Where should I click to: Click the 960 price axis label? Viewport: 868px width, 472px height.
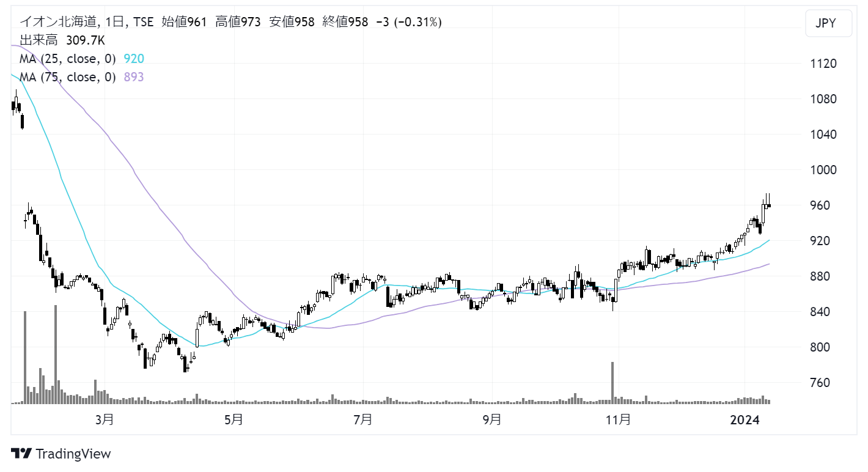click(821, 205)
